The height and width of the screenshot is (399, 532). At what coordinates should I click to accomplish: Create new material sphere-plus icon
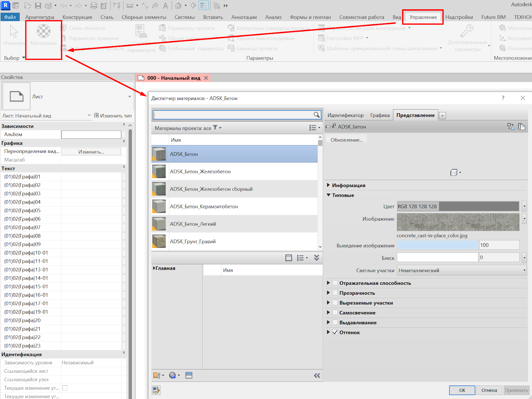(x=173, y=375)
